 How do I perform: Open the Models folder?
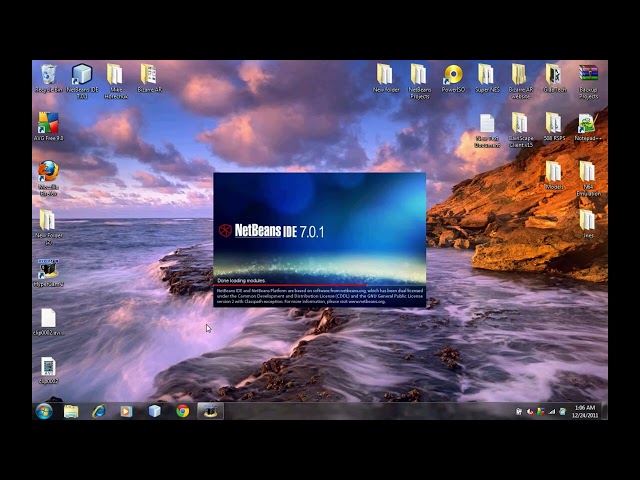(554, 175)
